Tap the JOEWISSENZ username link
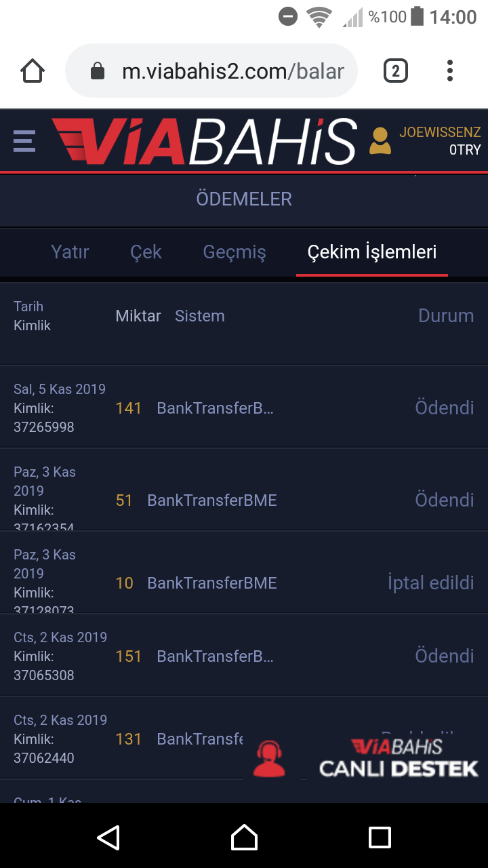This screenshot has height=868, width=488. coord(440,132)
